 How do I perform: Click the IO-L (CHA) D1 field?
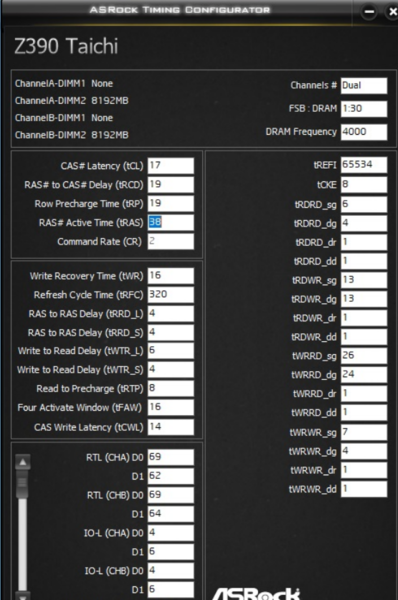171,551
